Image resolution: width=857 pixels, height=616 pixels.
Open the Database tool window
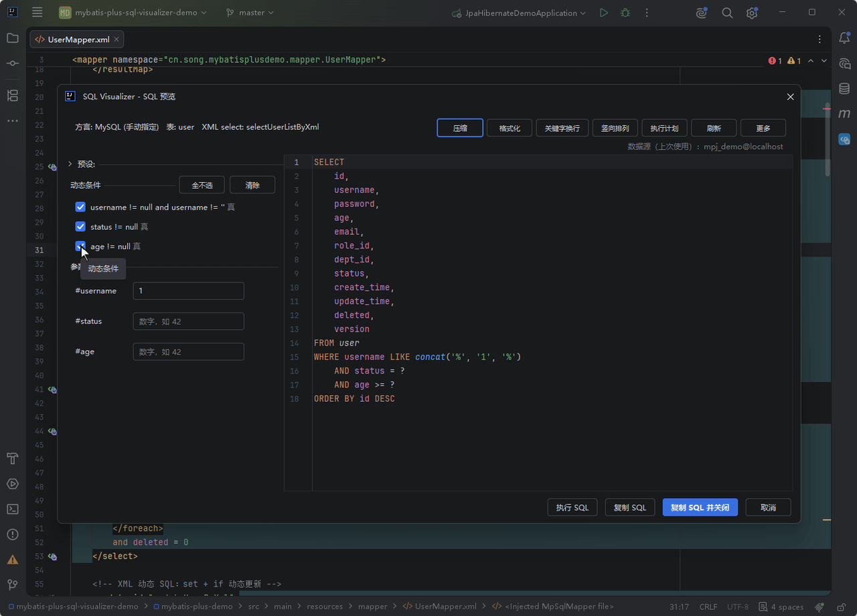pos(844,88)
